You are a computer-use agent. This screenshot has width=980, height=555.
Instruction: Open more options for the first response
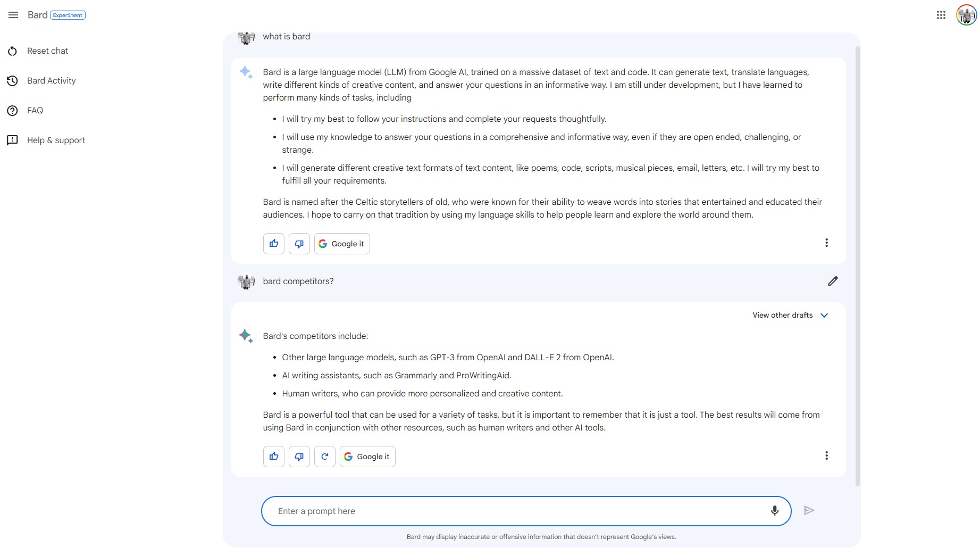tap(826, 243)
